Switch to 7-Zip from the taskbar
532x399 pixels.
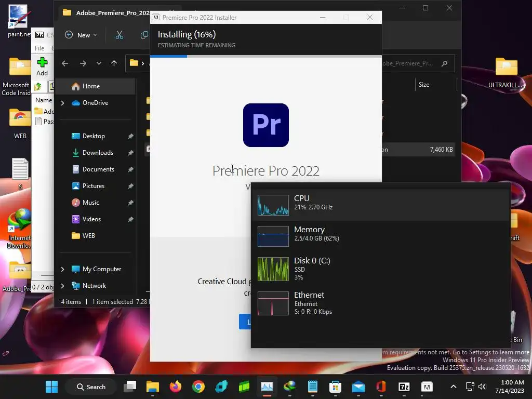coord(404,387)
